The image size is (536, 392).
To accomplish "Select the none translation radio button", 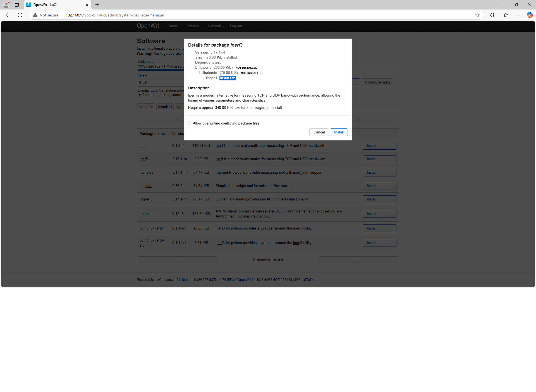I will pos(170,95).
